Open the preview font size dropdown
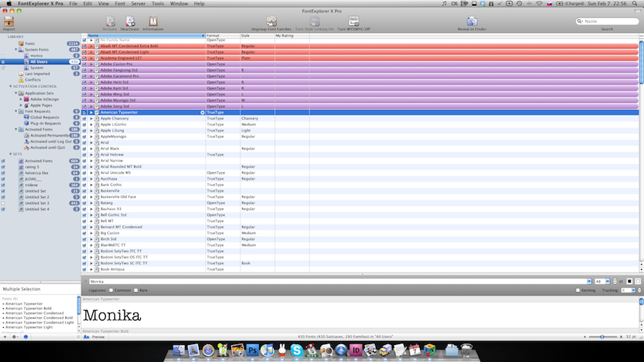This screenshot has height=362, width=644. point(608,282)
